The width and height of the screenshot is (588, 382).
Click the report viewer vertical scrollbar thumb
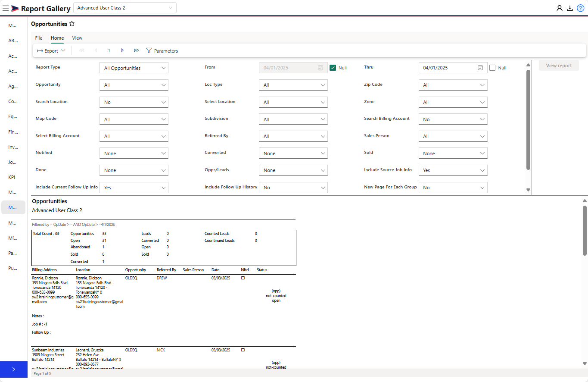pyautogui.click(x=585, y=231)
